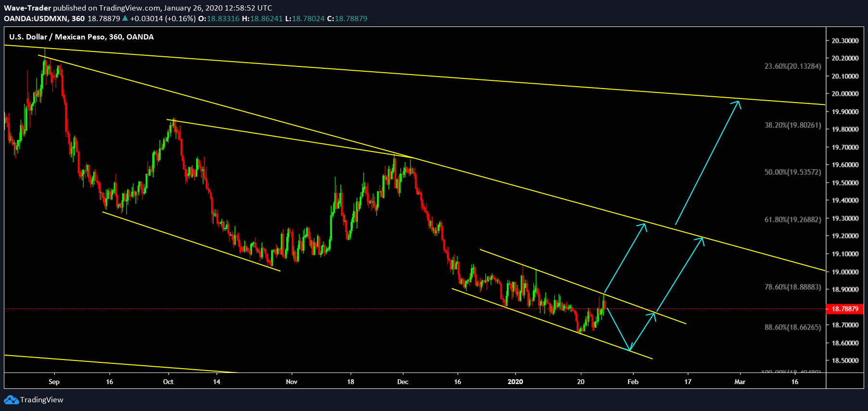Click the Feb label on time axis
The image size is (868, 411).
[633, 382]
